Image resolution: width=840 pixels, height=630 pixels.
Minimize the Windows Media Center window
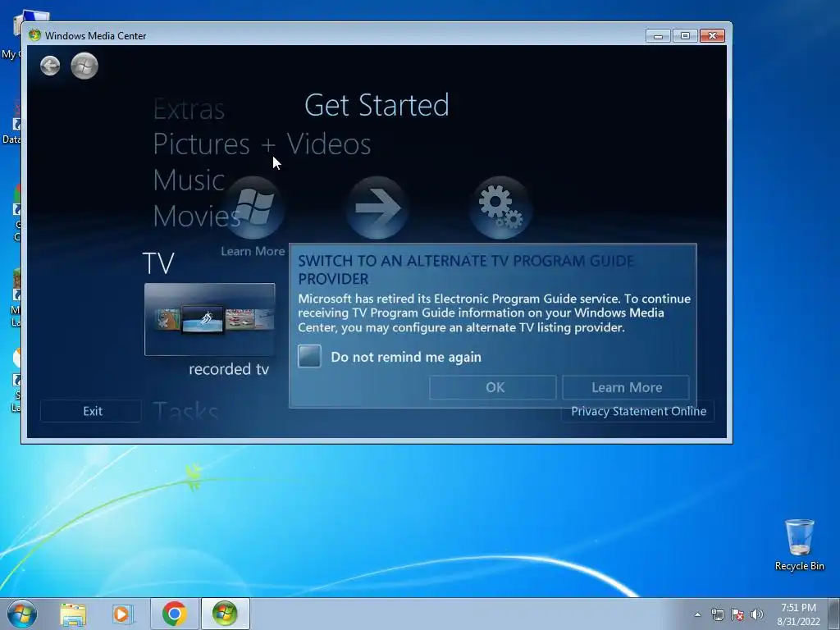659,36
